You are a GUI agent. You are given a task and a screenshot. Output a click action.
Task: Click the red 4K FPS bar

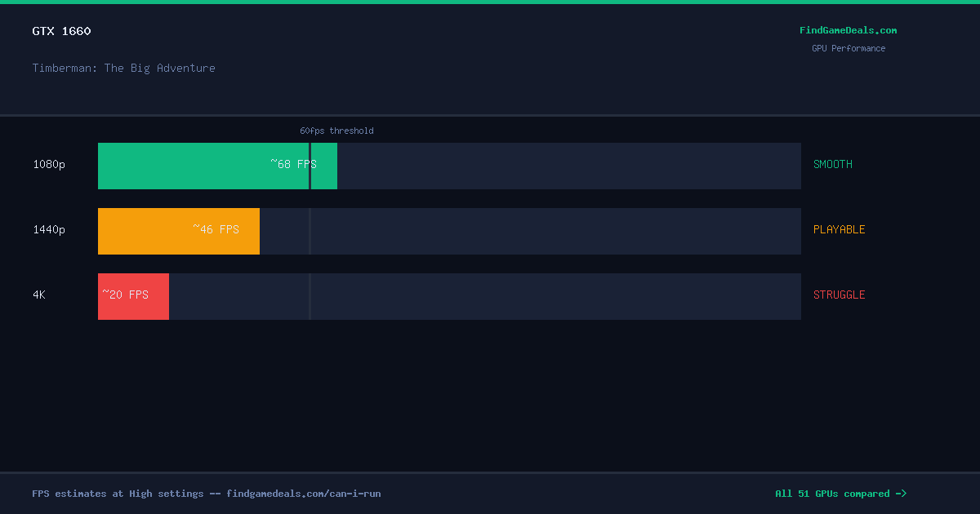coord(133,296)
